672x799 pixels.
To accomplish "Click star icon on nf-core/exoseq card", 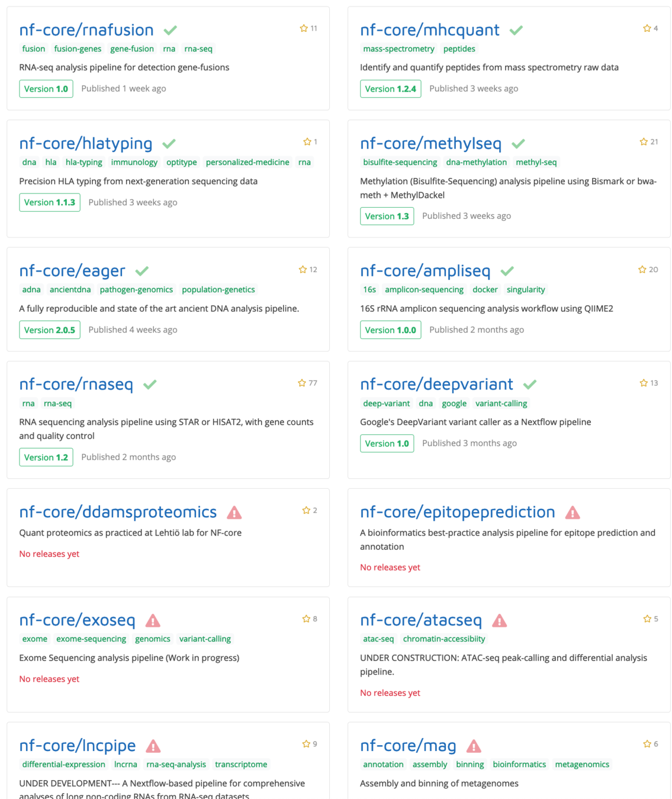I will pos(307,619).
